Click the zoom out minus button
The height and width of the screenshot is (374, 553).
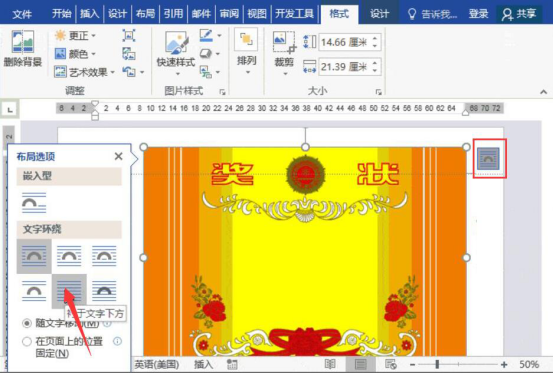[413, 364]
